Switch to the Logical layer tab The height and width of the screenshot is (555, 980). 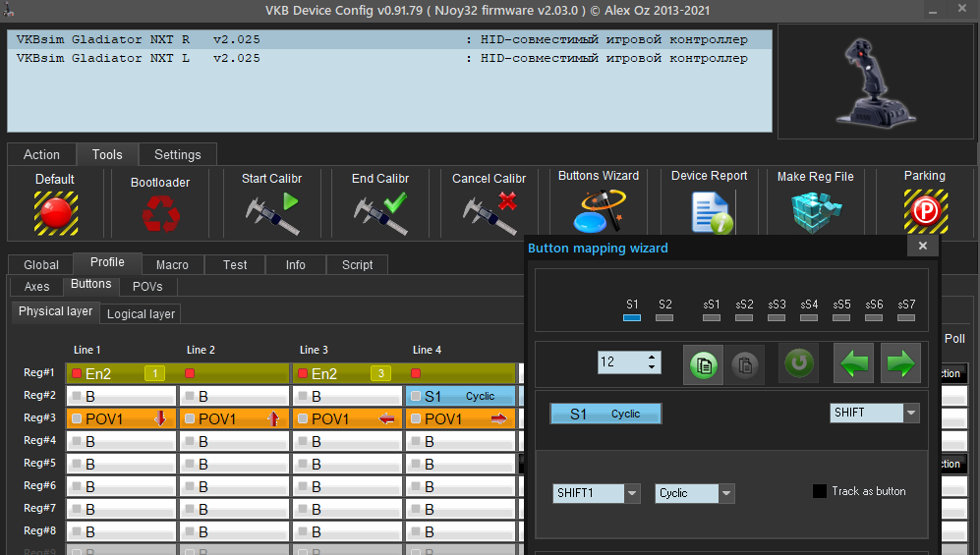click(141, 314)
